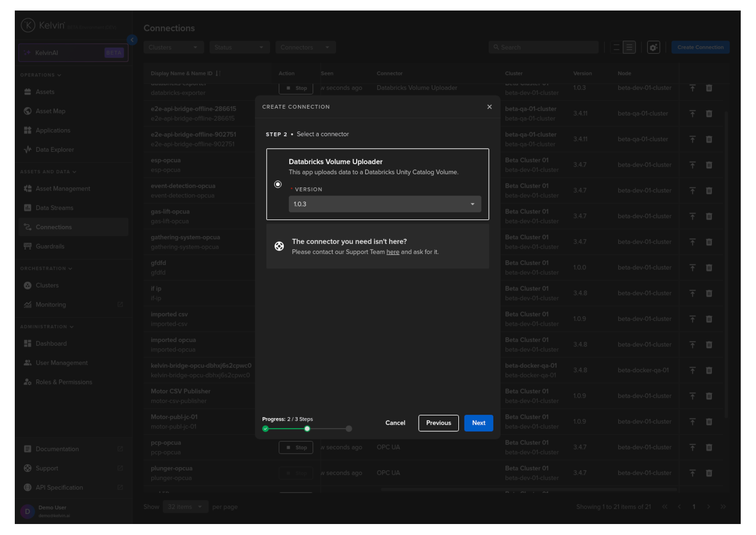Select the Databricks Volume Uploader radio button
756x535 pixels.
[278, 184]
